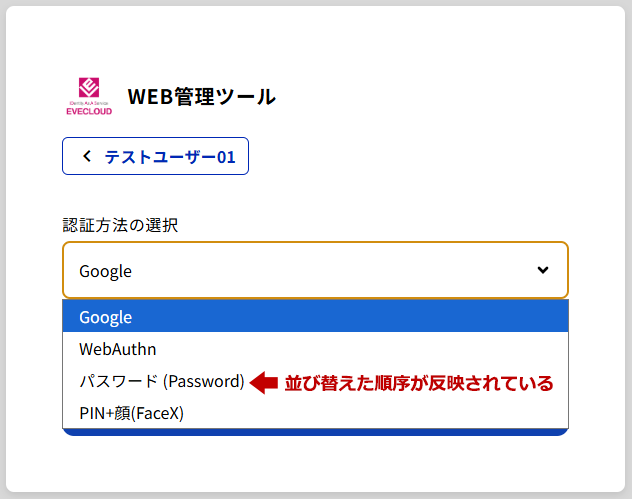Click the 認証方法の選択 field label
The height and width of the screenshot is (499, 632).
(x=120, y=225)
